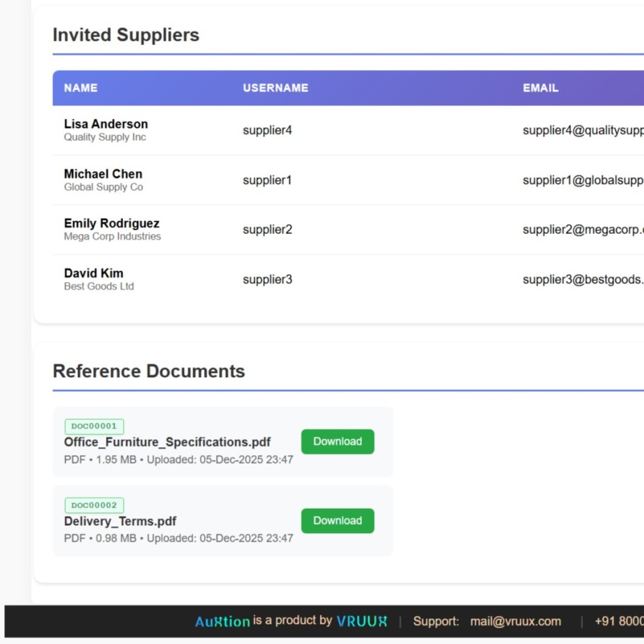Click the VRUUX brand logo

[x=361, y=621]
